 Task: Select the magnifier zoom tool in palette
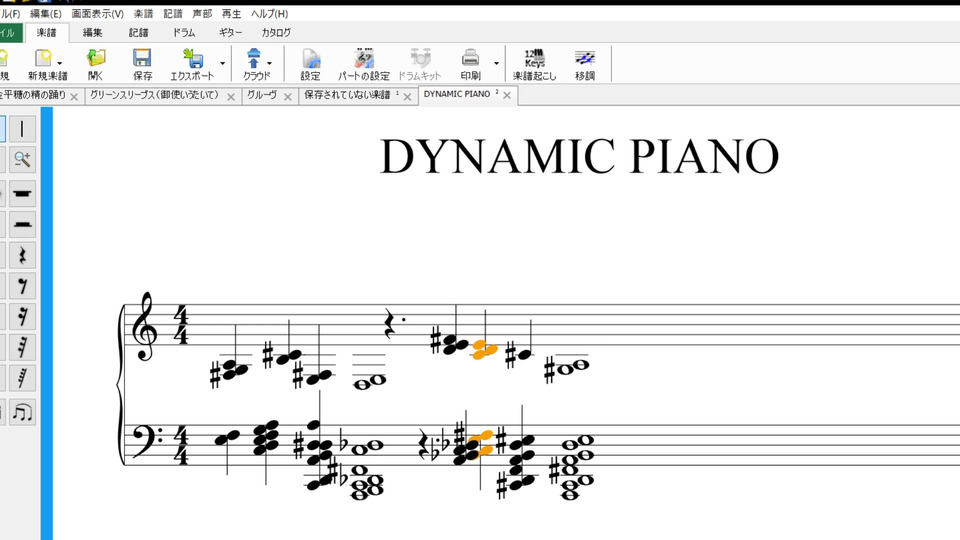tap(22, 159)
